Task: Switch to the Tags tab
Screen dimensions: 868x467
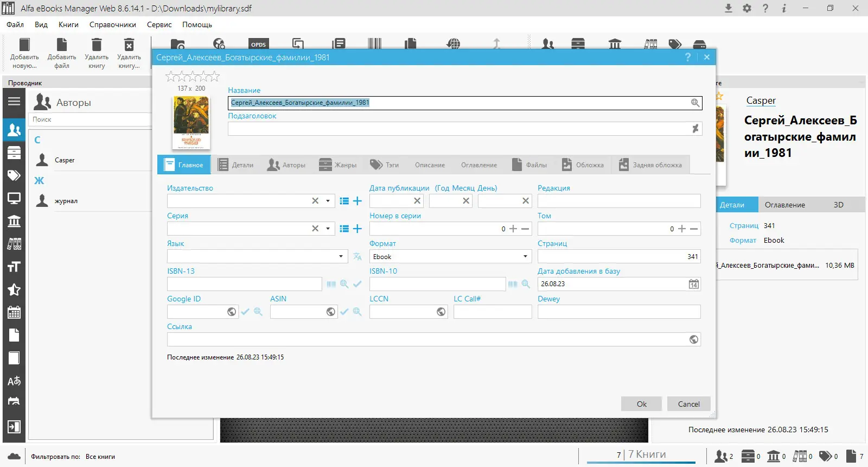Action: (384, 165)
